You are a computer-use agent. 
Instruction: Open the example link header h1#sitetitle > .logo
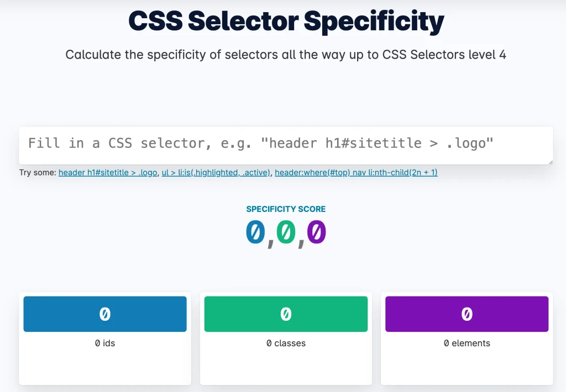click(107, 172)
